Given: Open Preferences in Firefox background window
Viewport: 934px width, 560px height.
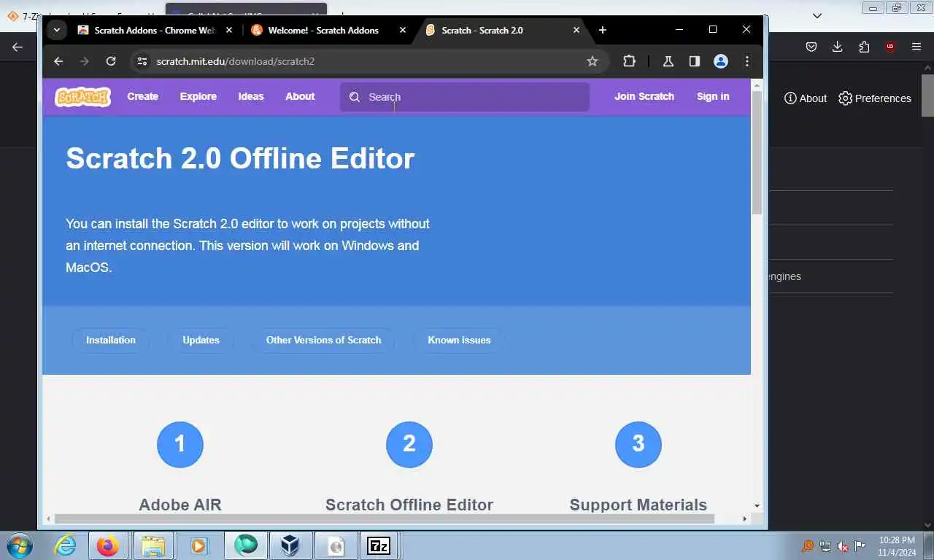Looking at the screenshot, I should coord(875,98).
